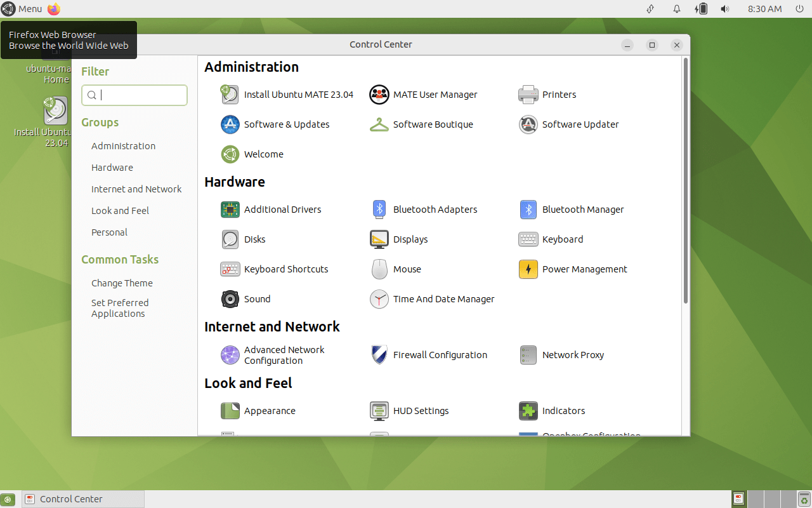
Task: Open the Trash icon in bottom panel
Action: (x=803, y=499)
